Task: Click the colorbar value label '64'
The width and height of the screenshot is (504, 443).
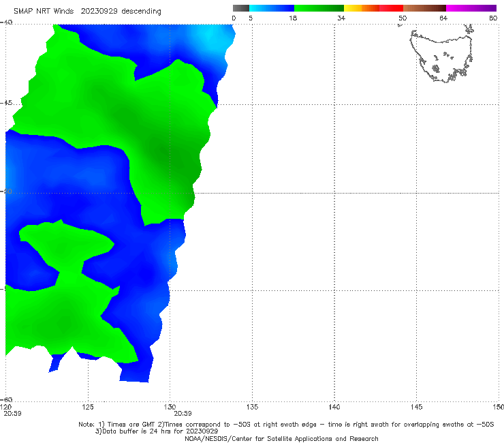Action: (443, 18)
